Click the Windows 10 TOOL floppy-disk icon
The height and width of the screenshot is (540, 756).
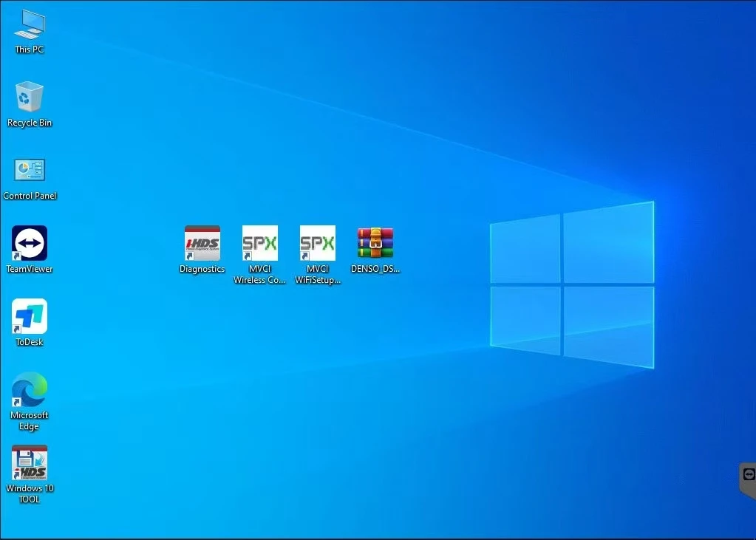point(30,462)
